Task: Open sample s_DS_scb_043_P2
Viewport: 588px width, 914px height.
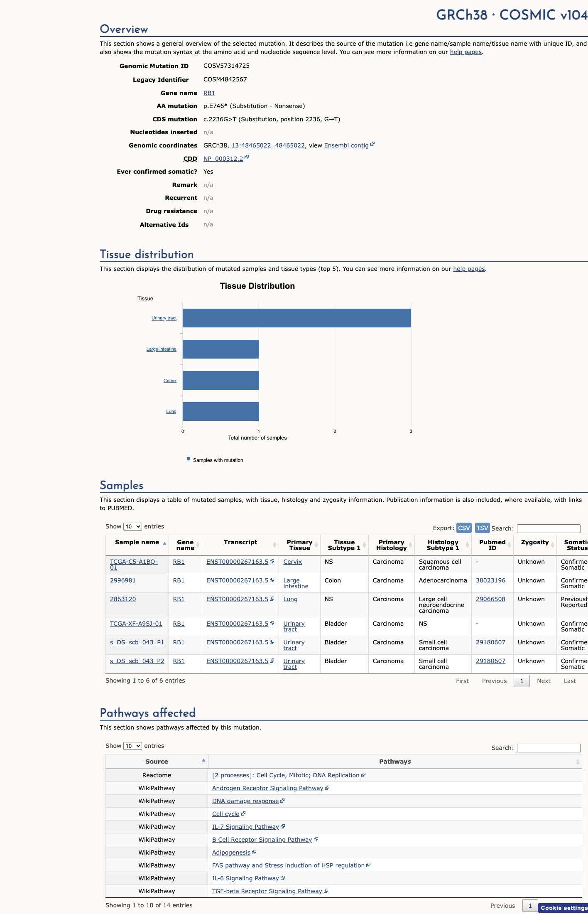Action: click(x=137, y=661)
